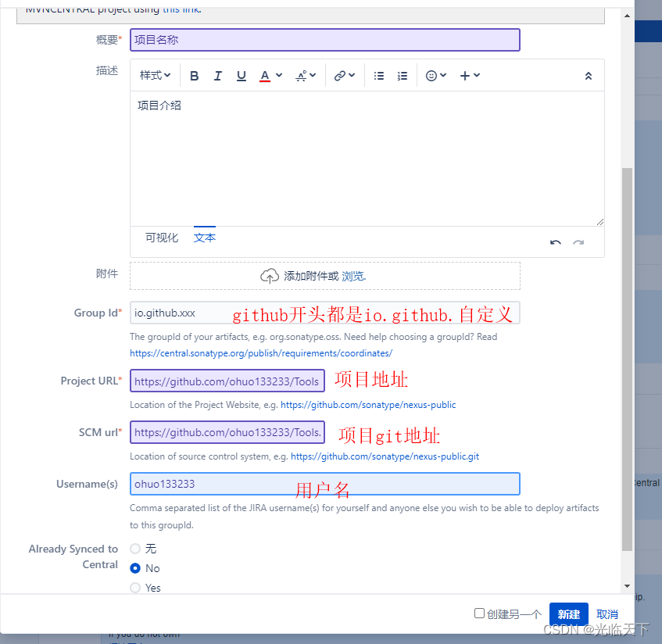The height and width of the screenshot is (644, 662).
Task: Open the 样式 style dropdown
Action: pyautogui.click(x=155, y=76)
